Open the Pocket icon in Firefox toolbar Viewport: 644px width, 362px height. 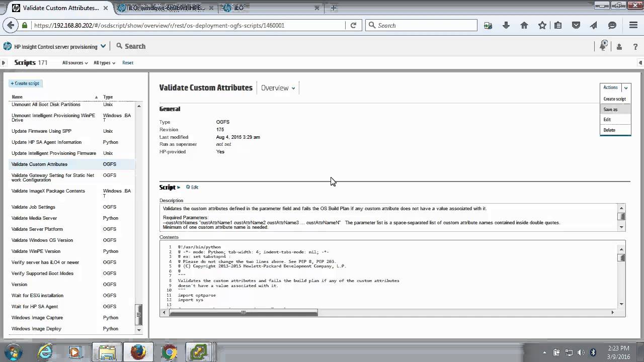pos(576,25)
